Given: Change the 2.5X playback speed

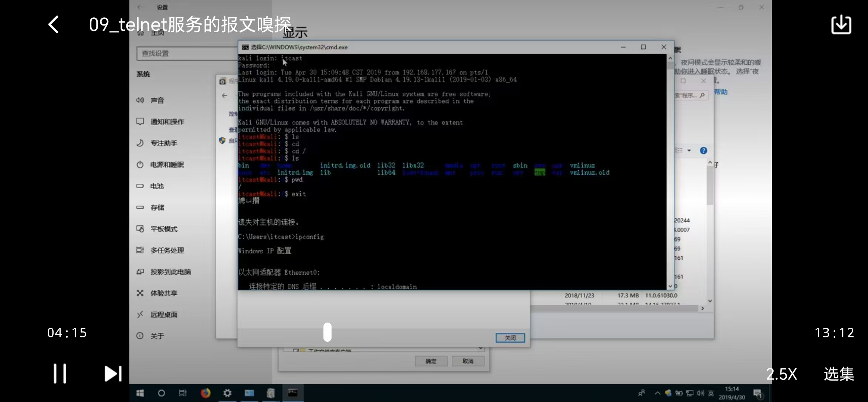Looking at the screenshot, I should (x=781, y=374).
